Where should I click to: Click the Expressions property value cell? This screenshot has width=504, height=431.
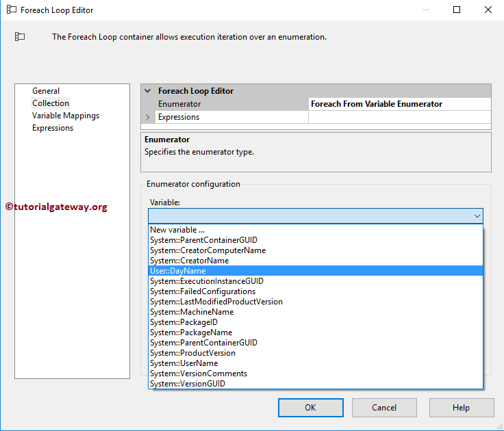pyautogui.click(x=399, y=117)
